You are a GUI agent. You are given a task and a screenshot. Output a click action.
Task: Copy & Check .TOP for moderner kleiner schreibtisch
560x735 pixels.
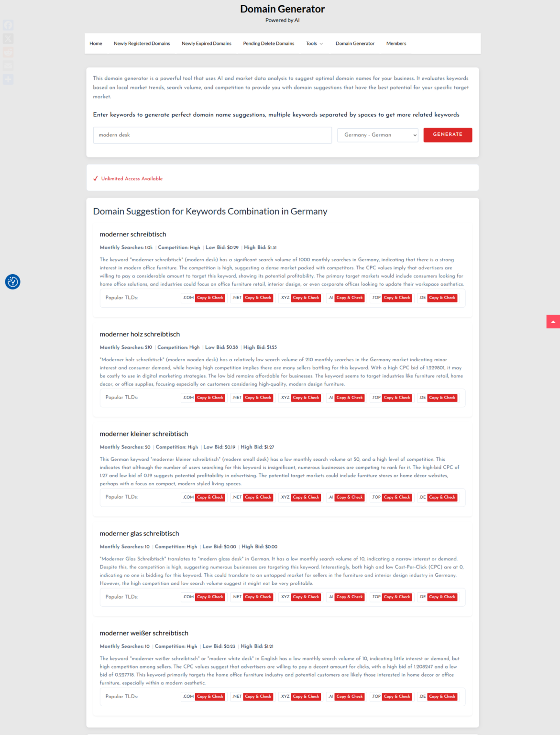tap(397, 497)
